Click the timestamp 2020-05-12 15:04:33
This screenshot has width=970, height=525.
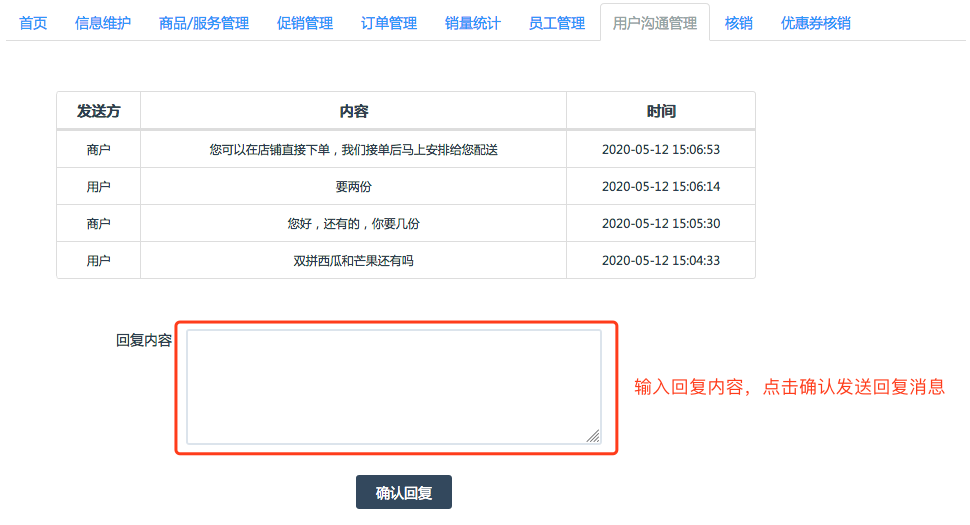661,261
